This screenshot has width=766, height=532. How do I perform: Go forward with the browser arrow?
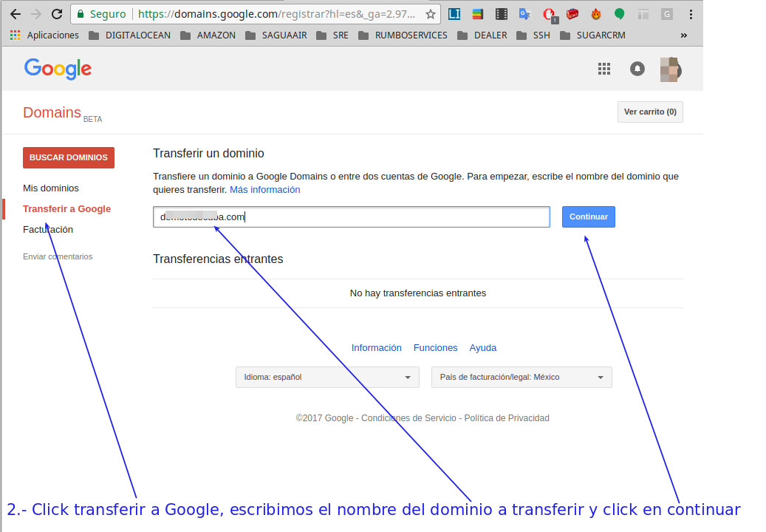(36, 14)
